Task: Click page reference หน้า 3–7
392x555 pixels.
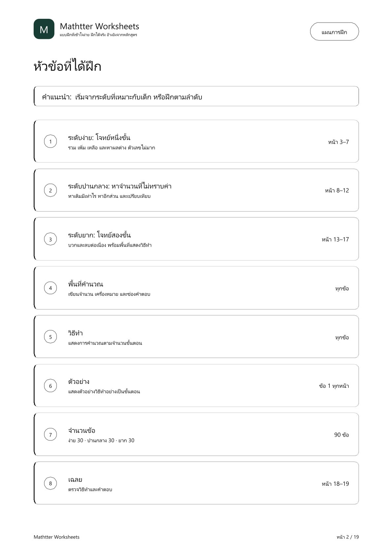Action: 338,142
